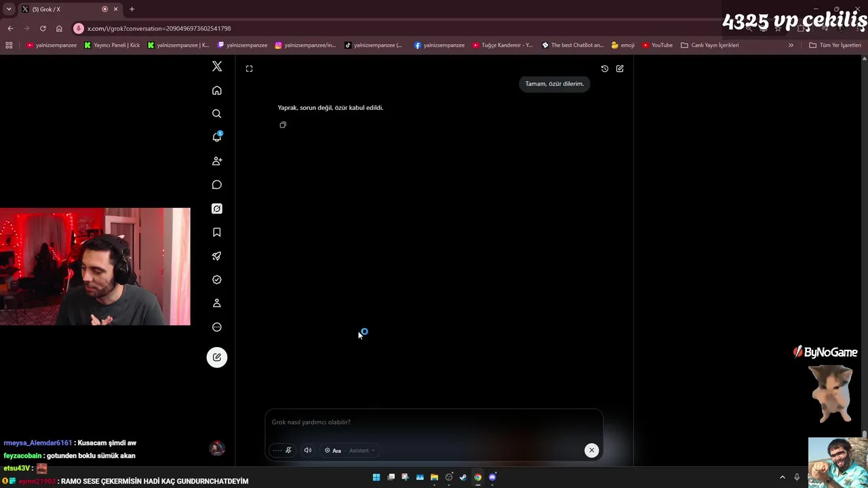
Task: Open OBS Studio from the taskbar
Action: click(449, 477)
